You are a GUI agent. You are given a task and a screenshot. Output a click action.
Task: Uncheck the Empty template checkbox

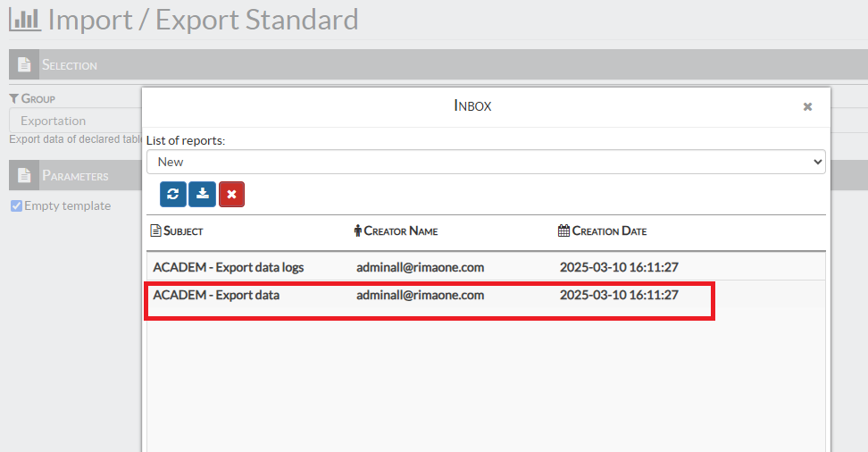pyautogui.click(x=16, y=206)
